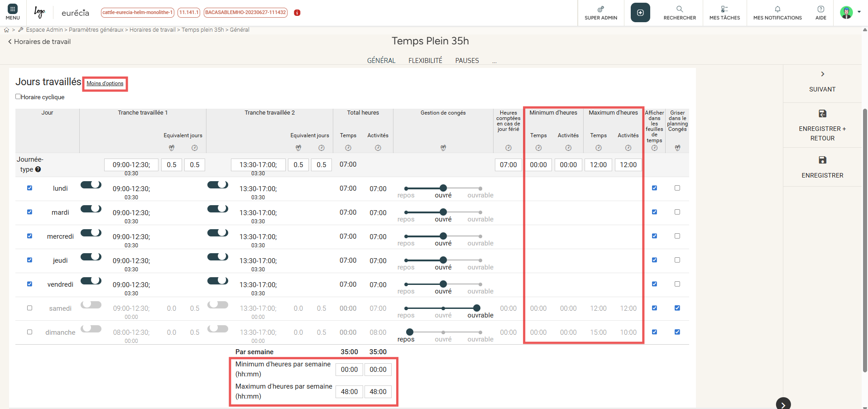Image resolution: width=868 pixels, height=409 pixels.
Task: Open the Rechercher search icon
Action: click(679, 10)
